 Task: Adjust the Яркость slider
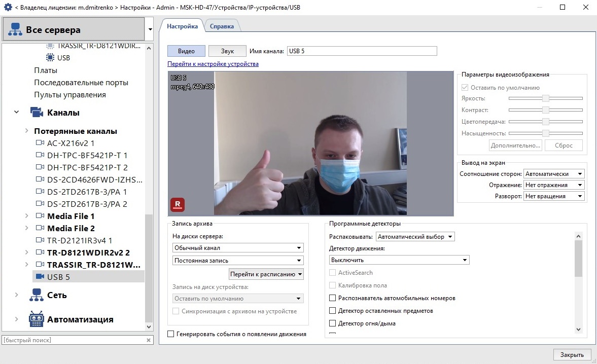pyautogui.click(x=546, y=98)
